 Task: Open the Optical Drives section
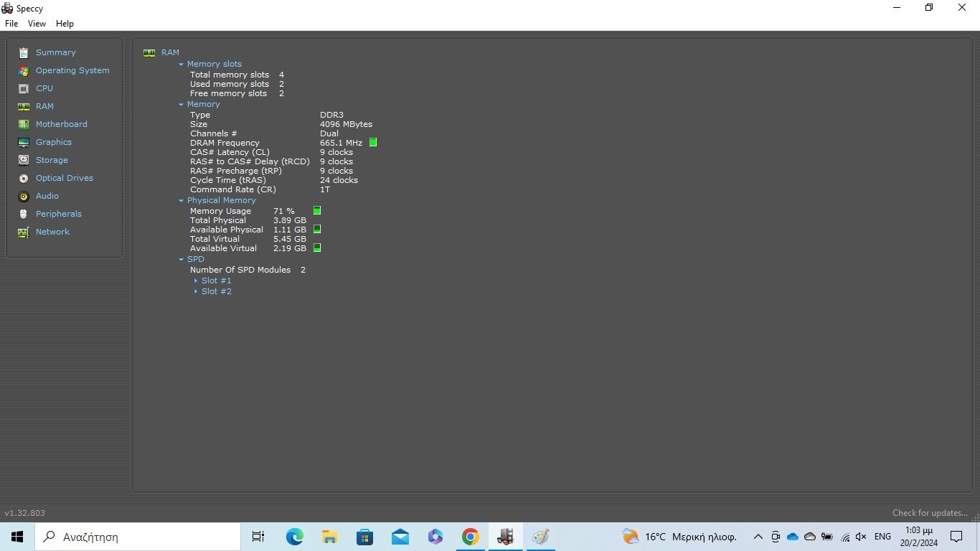click(x=65, y=178)
